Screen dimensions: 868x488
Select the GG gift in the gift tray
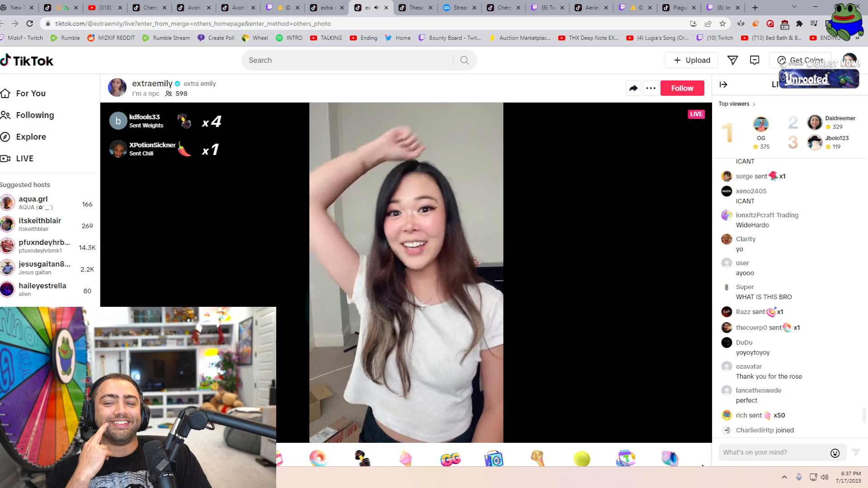(449, 458)
